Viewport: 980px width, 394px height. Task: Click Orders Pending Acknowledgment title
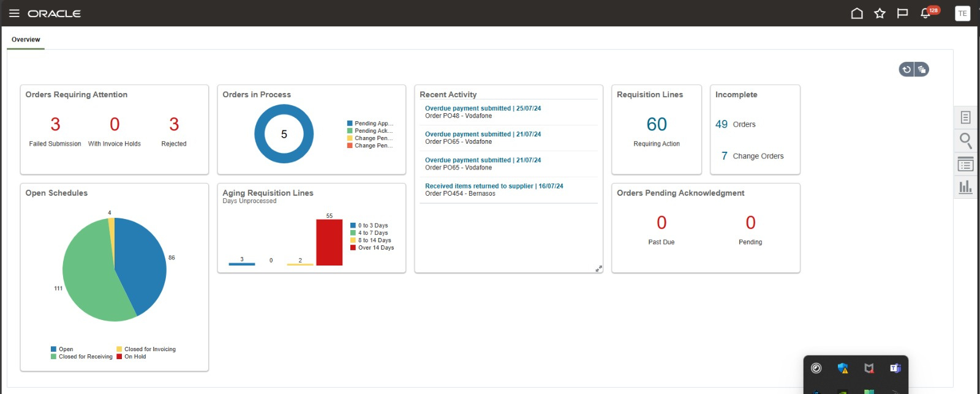coord(680,193)
